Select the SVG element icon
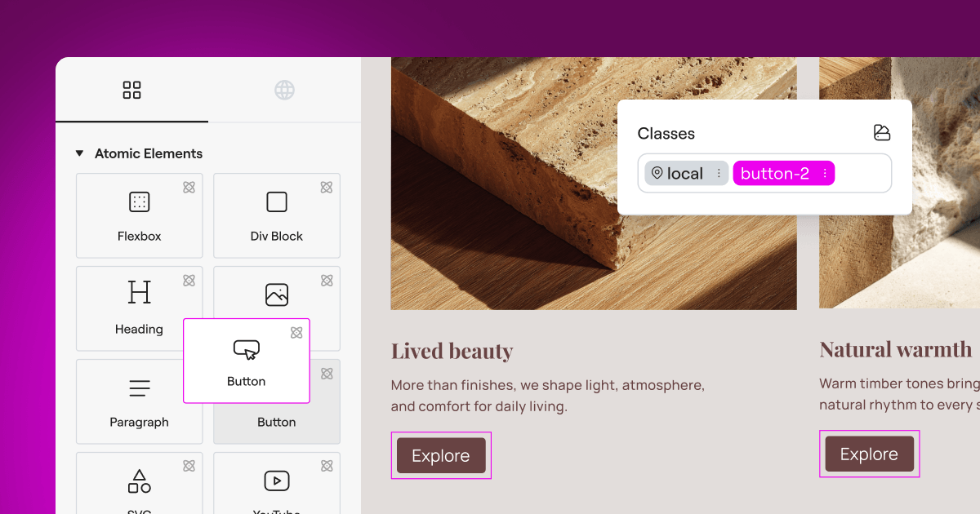 [139, 481]
